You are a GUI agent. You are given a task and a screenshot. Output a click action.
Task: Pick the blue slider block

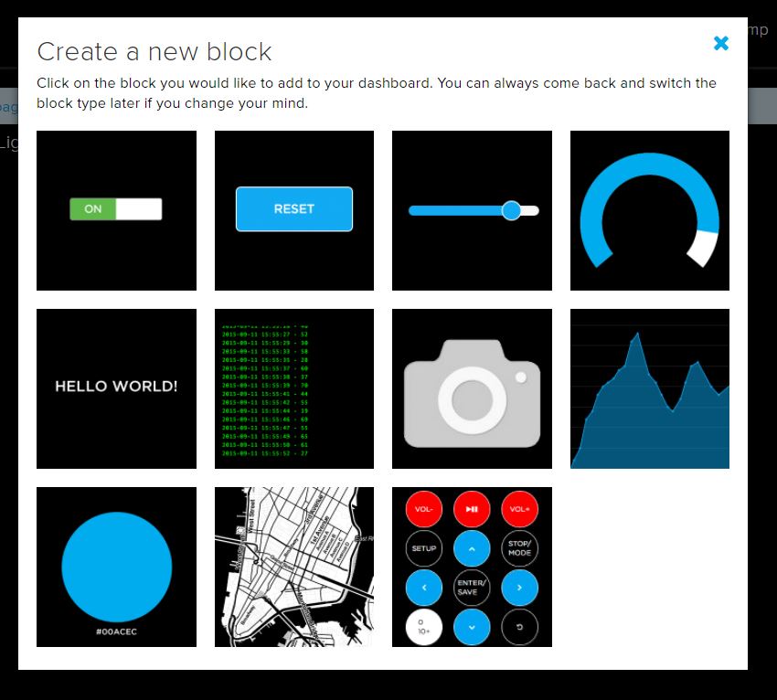click(x=472, y=210)
